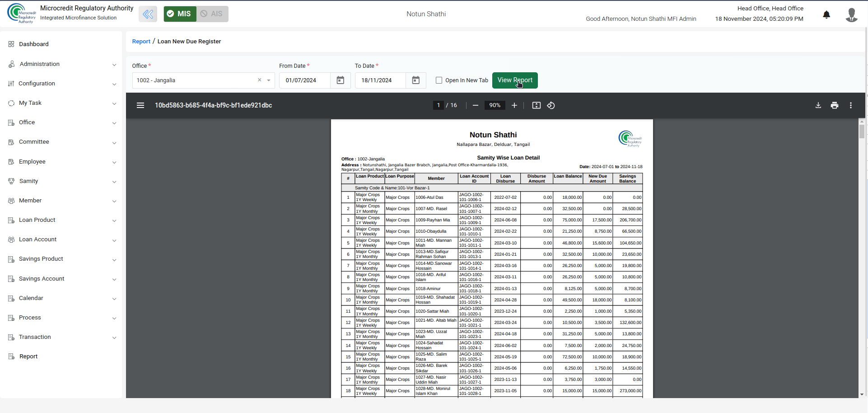The width and height of the screenshot is (868, 413).
Task: Expand the Loan Product chevron
Action: pyautogui.click(x=114, y=221)
